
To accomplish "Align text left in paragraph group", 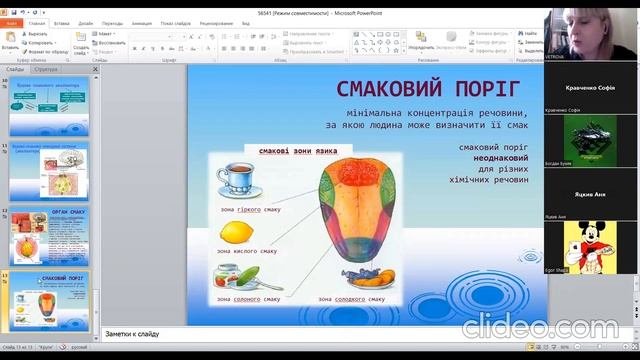I will [x=224, y=49].
